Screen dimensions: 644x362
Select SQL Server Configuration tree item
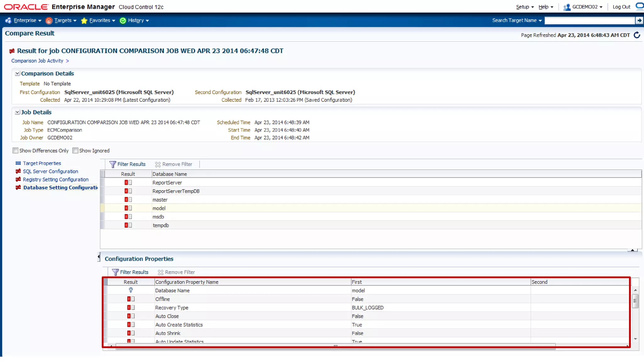point(50,171)
